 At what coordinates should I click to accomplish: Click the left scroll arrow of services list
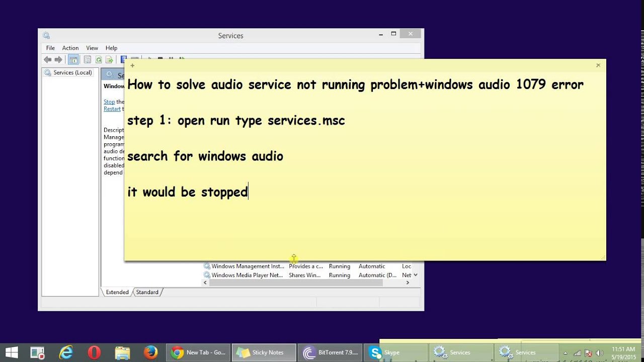205,283
